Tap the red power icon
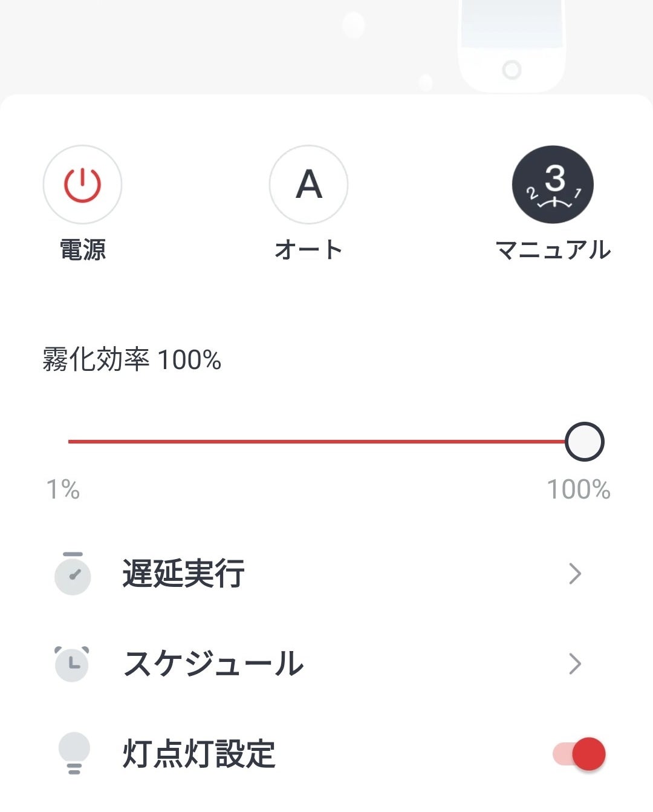 tap(82, 185)
